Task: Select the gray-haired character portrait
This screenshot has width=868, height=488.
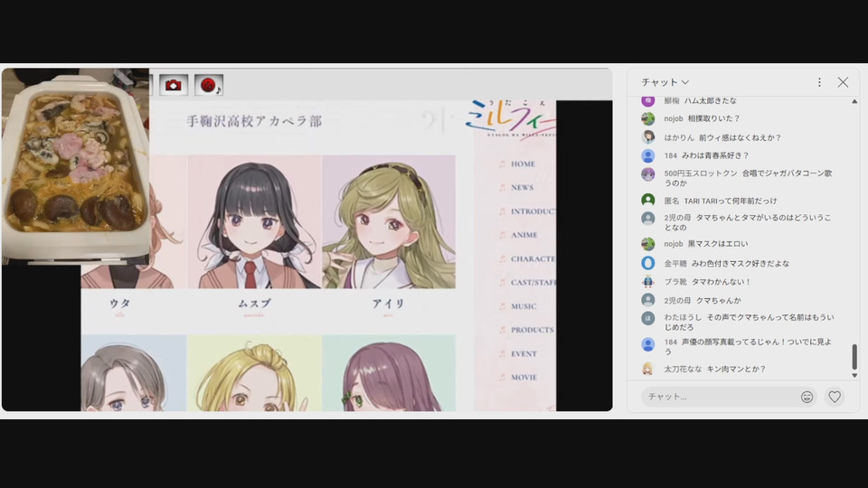Action: (x=134, y=373)
